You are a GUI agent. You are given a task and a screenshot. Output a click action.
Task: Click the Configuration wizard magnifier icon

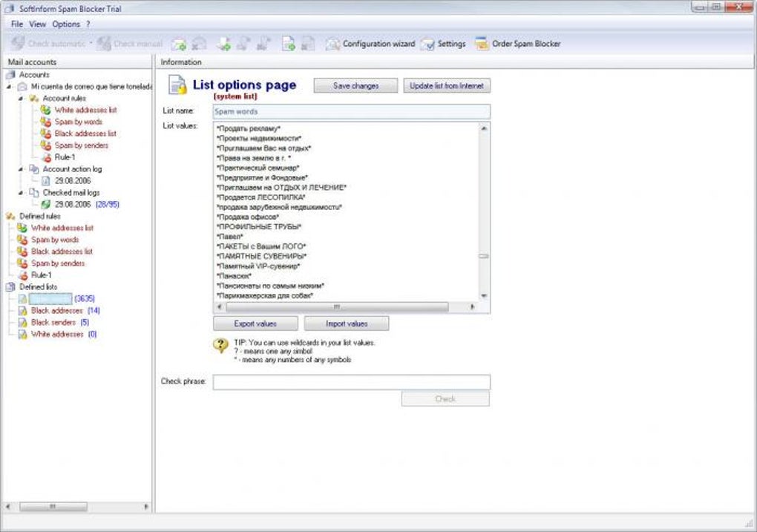click(332, 44)
